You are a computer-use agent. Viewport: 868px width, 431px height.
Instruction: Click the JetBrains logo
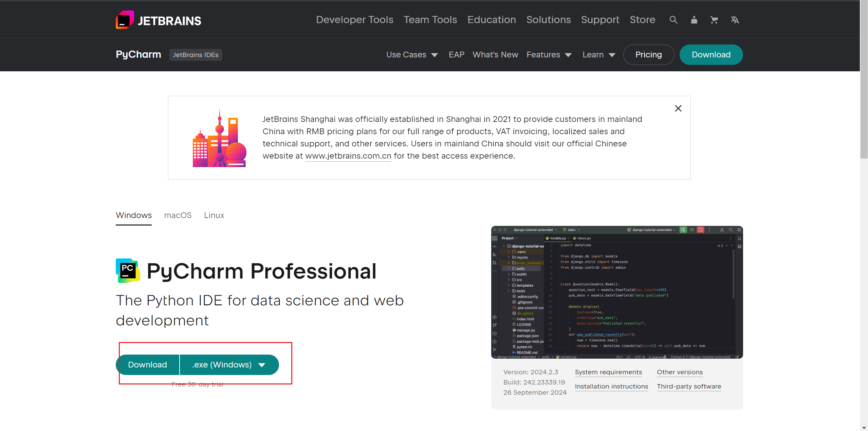[159, 20]
